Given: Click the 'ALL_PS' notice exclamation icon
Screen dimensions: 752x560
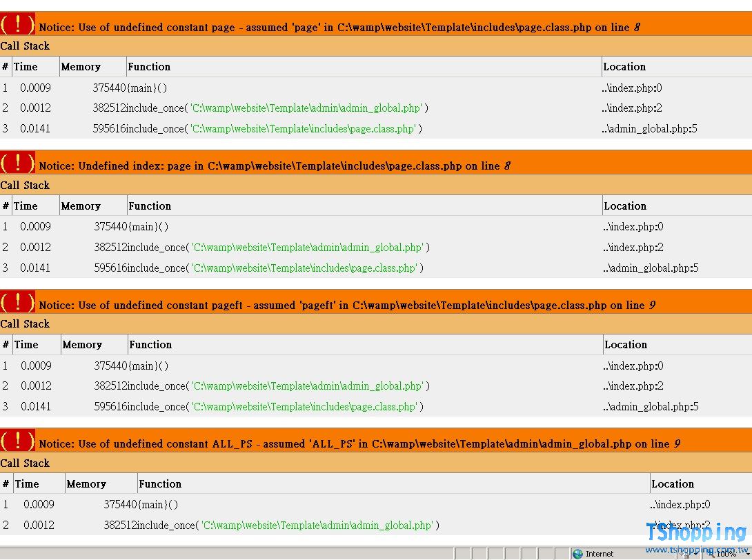Looking at the screenshot, I should (17, 441).
